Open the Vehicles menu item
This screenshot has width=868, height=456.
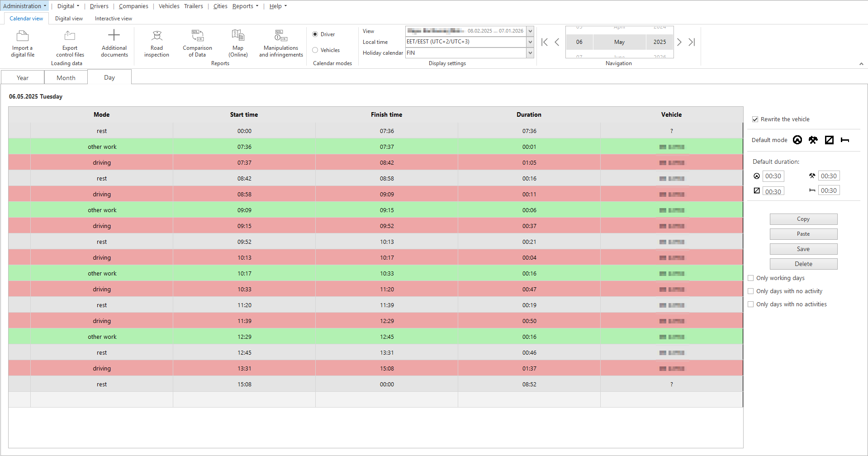click(169, 6)
